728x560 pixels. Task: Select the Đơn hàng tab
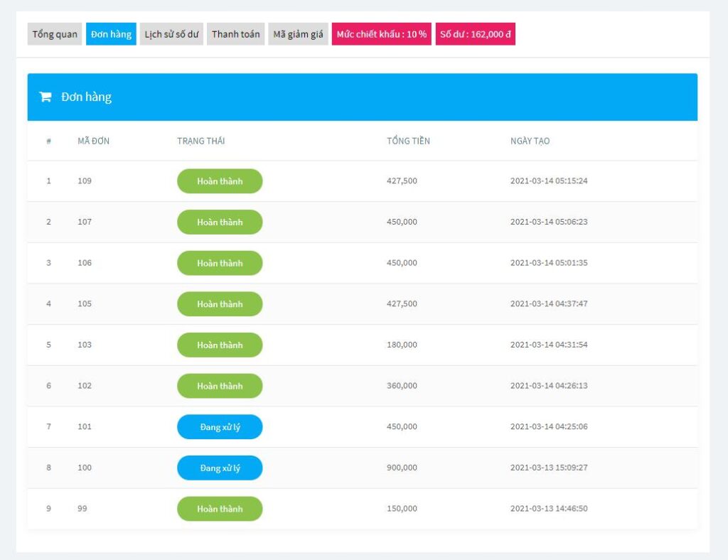pos(111,34)
